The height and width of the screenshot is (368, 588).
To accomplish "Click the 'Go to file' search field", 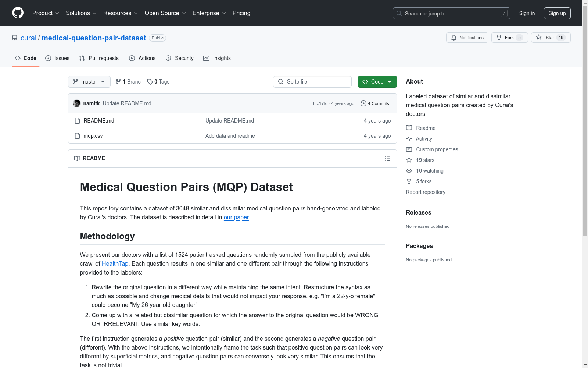I will (312, 82).
